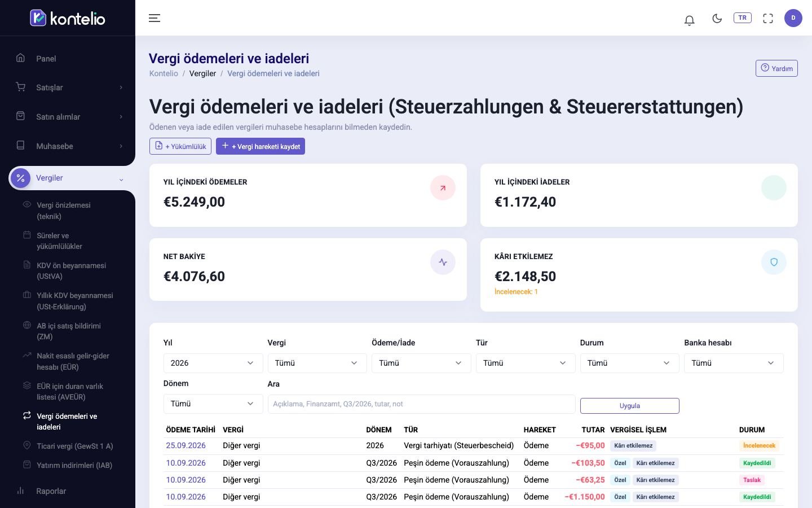This screenshot has height=508, width=812.
Task: Click the pulse icon on Net Bakiye card
Action: coord(443,262)
